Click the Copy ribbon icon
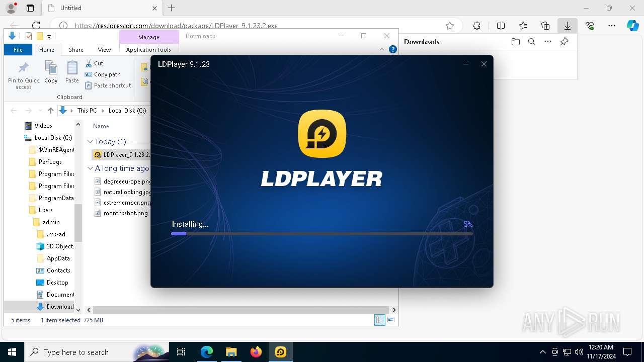This screenshot has width=644, height=362. [51, 72]
